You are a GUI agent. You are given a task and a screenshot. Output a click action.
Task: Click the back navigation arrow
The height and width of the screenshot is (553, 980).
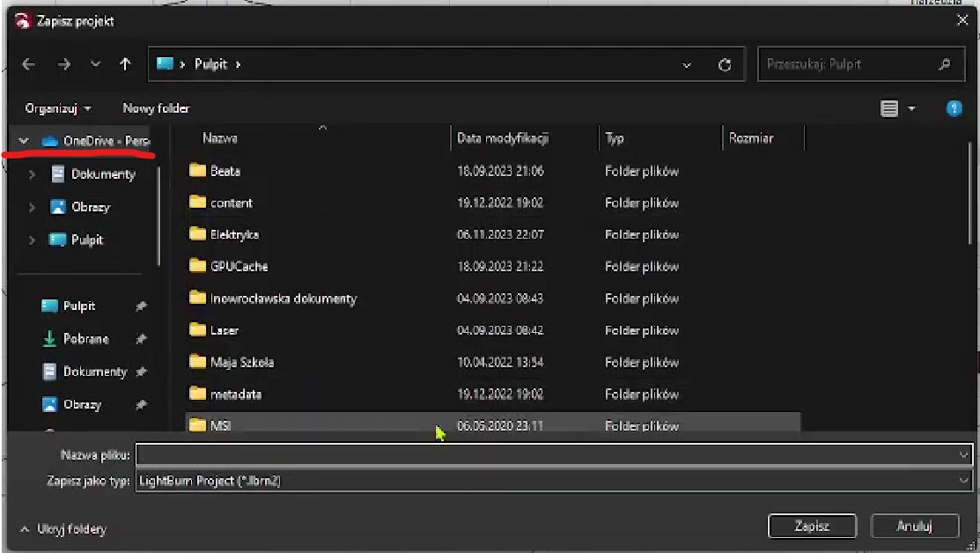(x=28, y=64)
